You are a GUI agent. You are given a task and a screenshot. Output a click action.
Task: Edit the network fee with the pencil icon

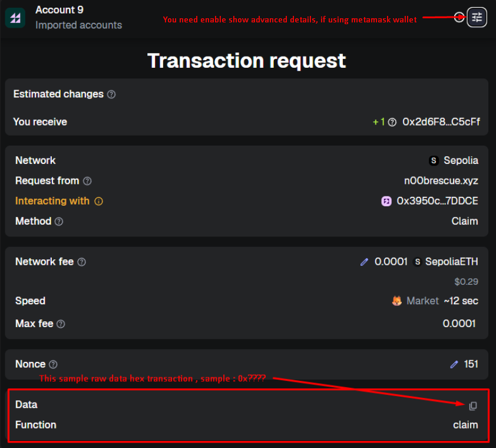coord(364,262)
